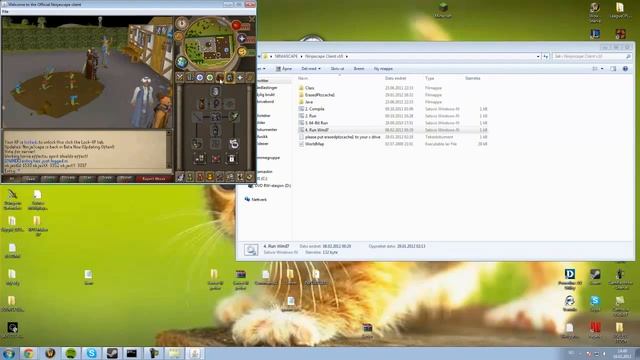
Task: Select the 4. Run Win7 file
Action: click(317, 130)
